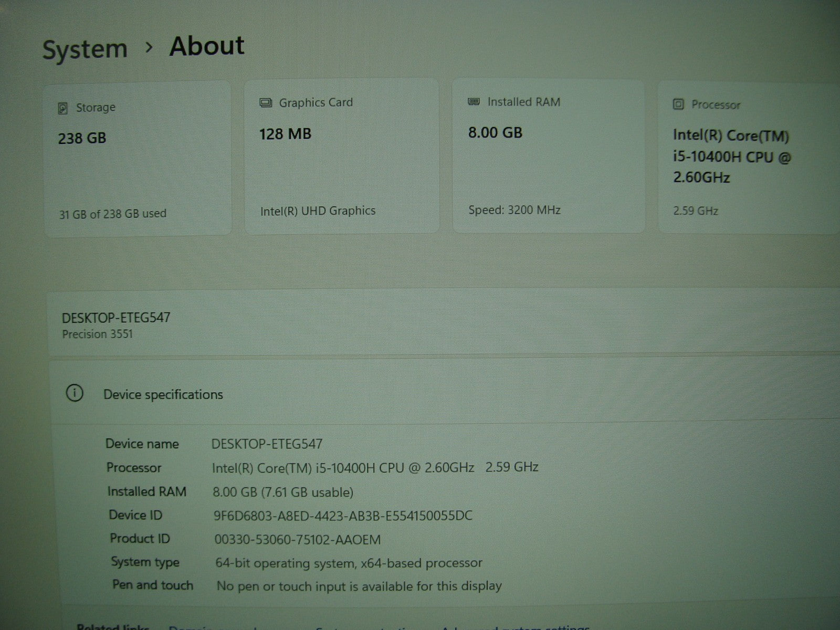Screen dimensions: 840x630
Task: Click the Installed RAM memory icon
Action: coord(474,102)
